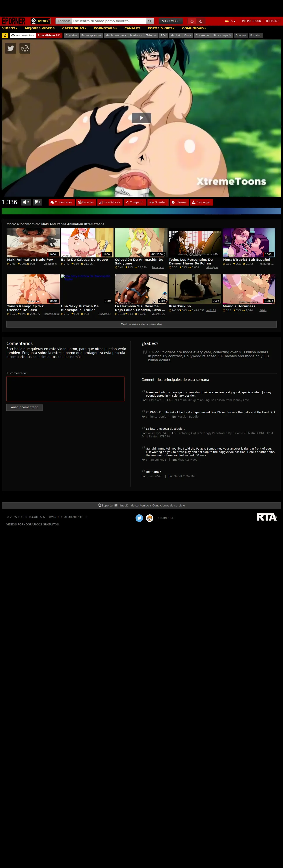283x868 pixels.
Task: Open the Registro link
Action: 272,21
